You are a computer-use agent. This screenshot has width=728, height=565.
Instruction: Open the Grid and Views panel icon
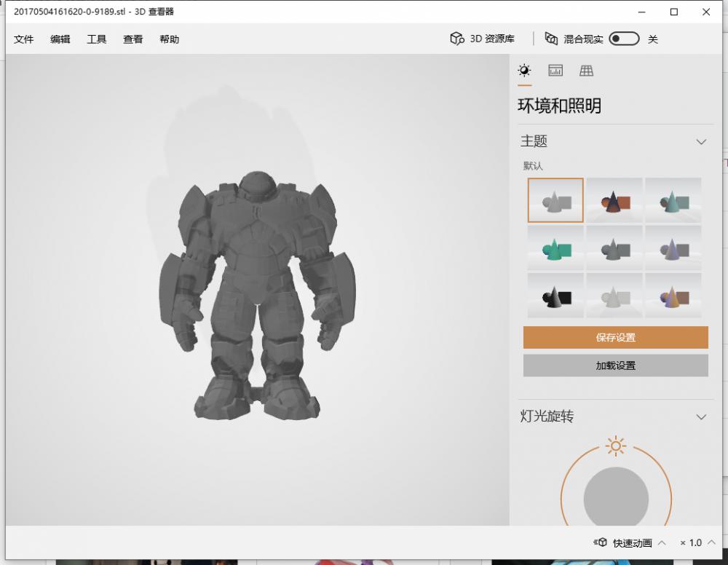tap(586, 71)
